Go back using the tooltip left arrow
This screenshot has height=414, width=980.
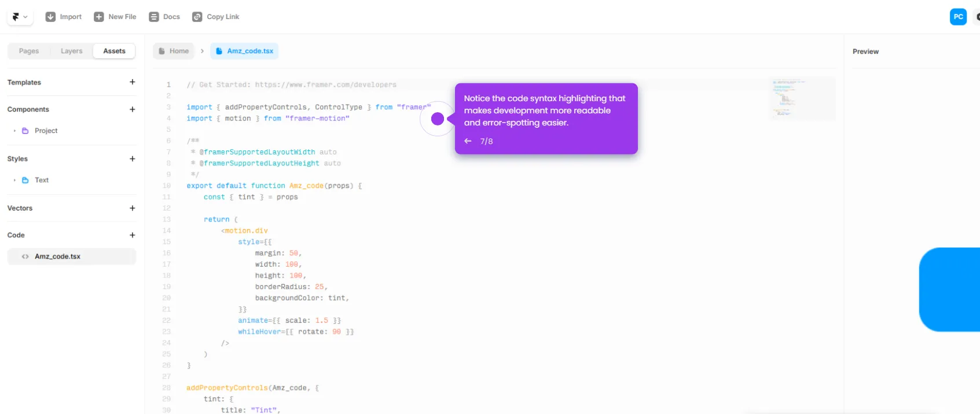point(468,141)
